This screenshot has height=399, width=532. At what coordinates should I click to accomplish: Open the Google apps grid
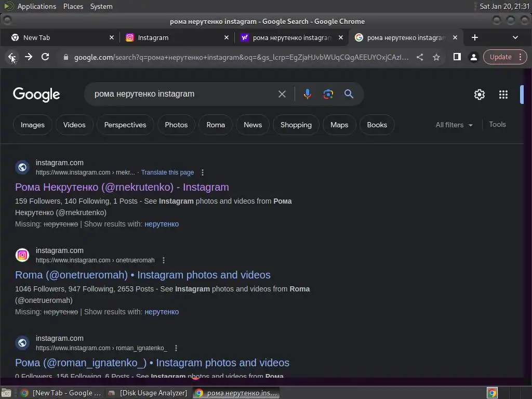click(x=503, y=95)
